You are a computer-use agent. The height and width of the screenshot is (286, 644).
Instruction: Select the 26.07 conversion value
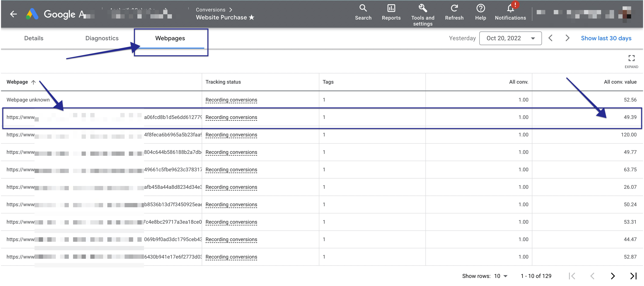pos(630,187)
